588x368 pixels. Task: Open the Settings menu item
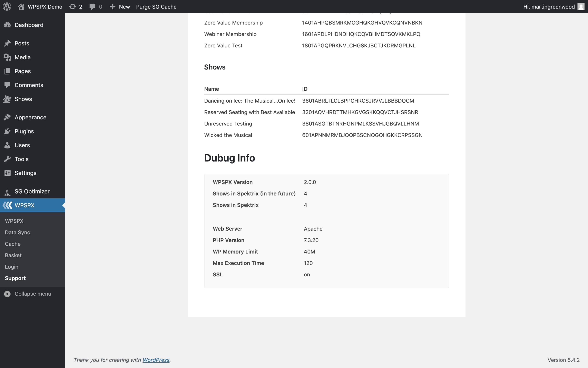(32, 173)
